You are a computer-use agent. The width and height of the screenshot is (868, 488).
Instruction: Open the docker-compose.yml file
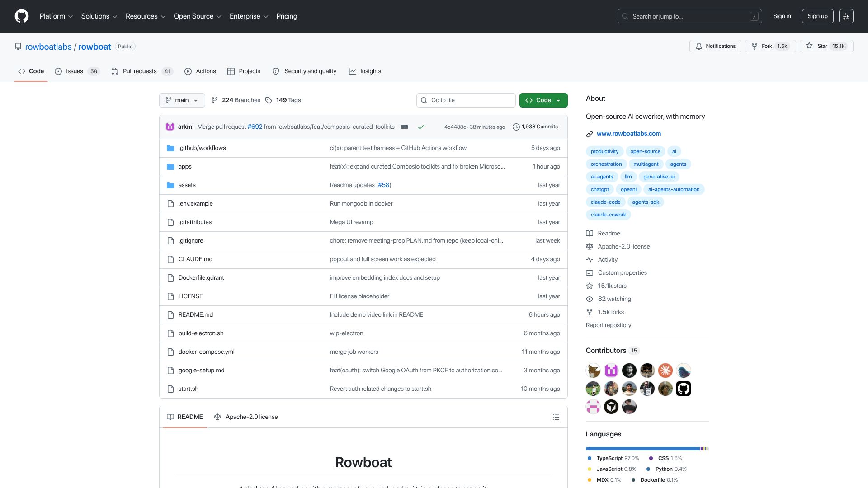coord(206,352)
